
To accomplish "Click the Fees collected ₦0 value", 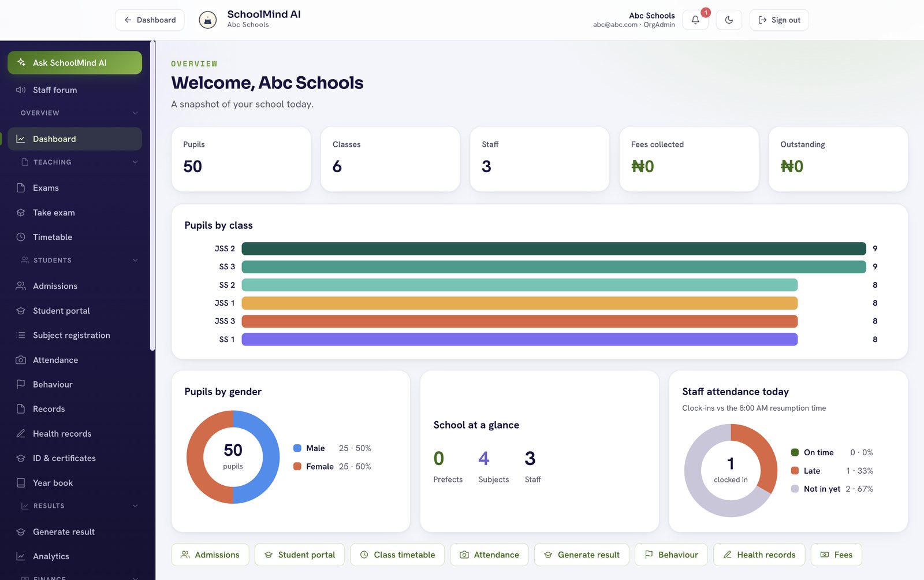I will point(643,166).
